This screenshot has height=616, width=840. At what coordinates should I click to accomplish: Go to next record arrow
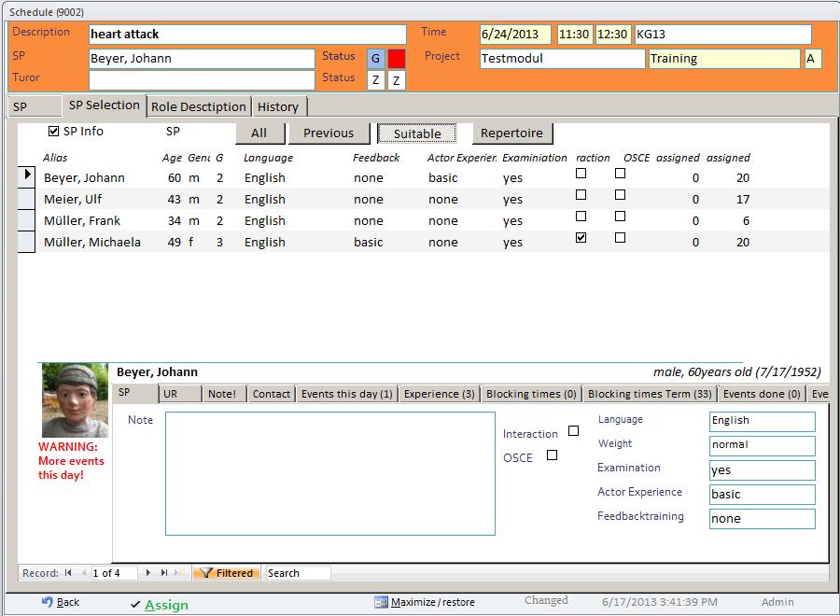coord(147,573)
